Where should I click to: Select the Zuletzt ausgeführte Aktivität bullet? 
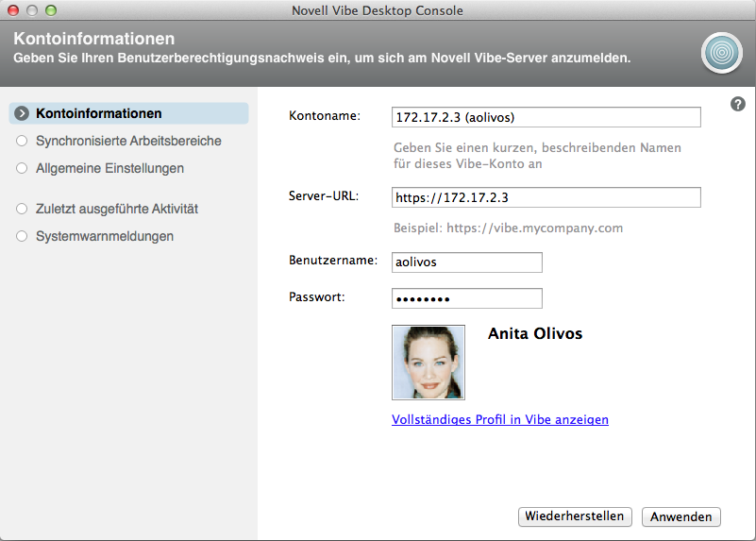point(23,209)
